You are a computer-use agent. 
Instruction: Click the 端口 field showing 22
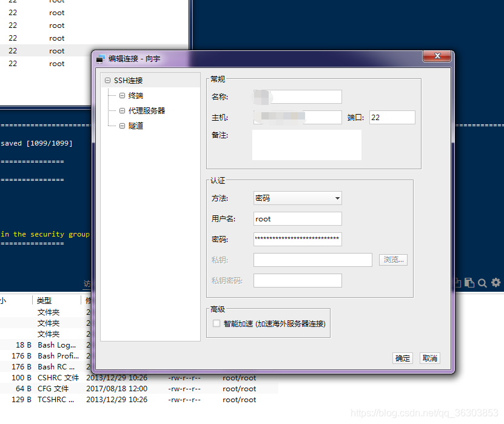pyautogui.click(x=392, y=117)
